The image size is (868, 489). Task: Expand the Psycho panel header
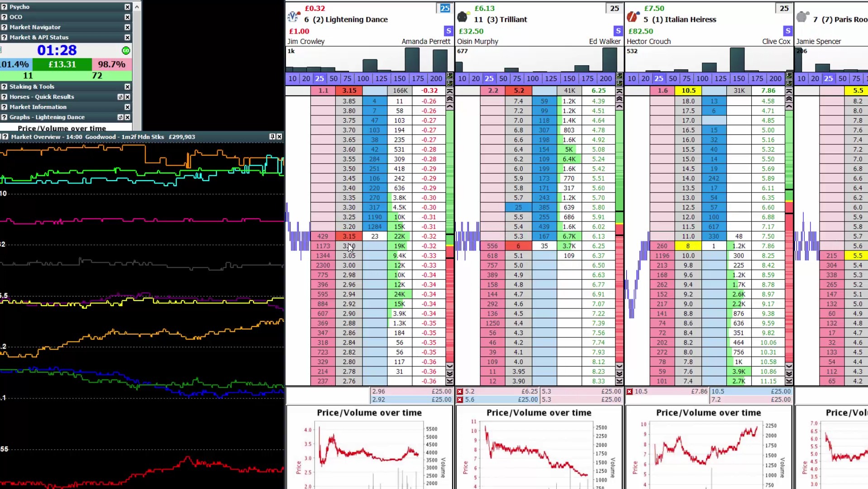click(x=66, y=7)
